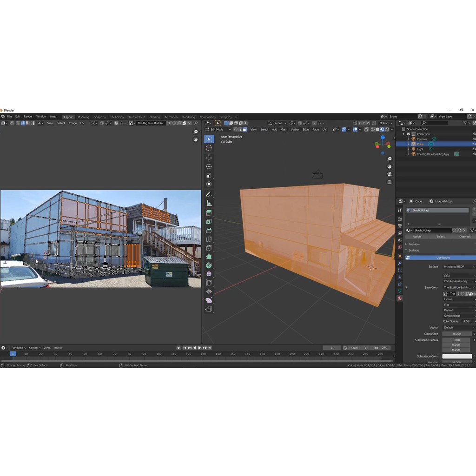Pick the Measure tool icon

[209, 203]
